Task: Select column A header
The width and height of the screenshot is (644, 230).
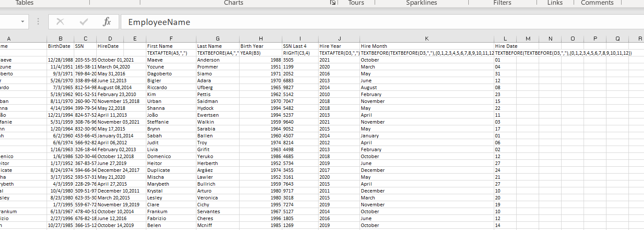Action: point(23,39)
